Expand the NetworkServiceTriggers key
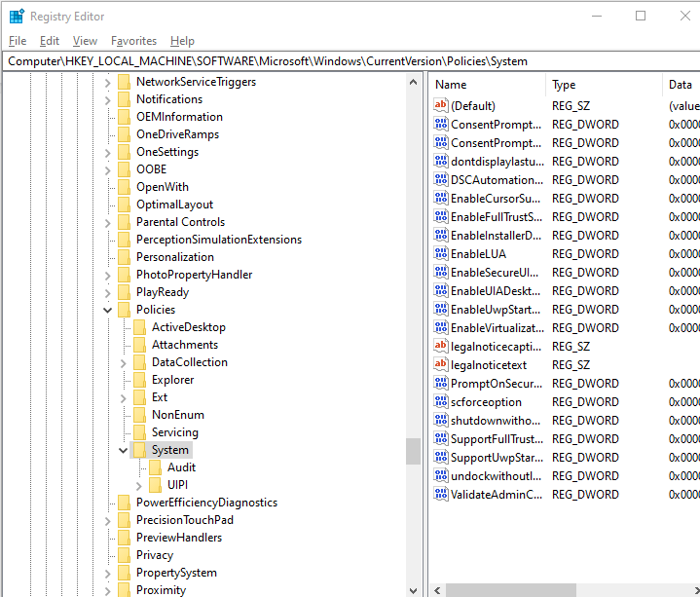 [108, 83]
